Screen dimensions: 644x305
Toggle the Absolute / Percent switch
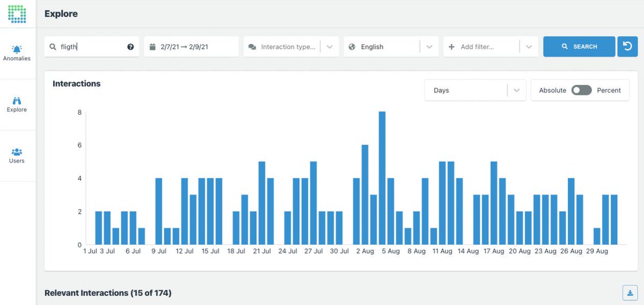point(581,90)
